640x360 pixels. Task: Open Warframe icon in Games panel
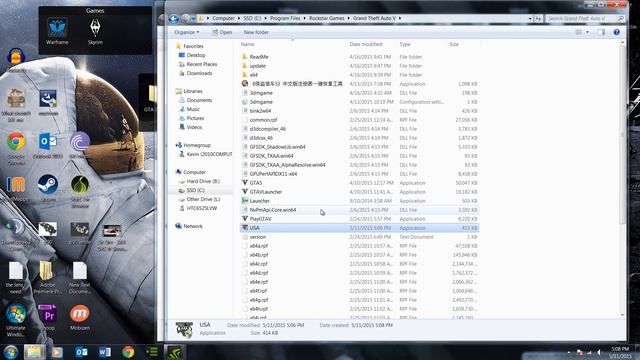pyautogui.click(x=57, y=31)
